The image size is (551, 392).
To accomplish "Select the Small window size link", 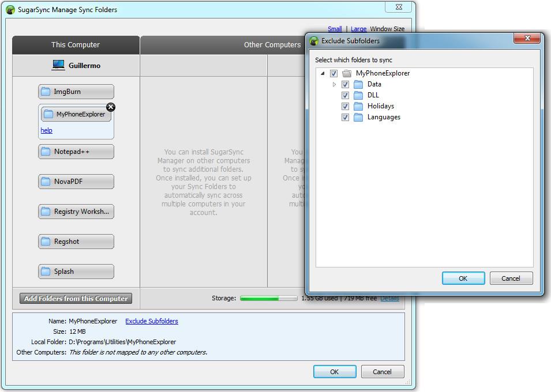I will (335, 29).
